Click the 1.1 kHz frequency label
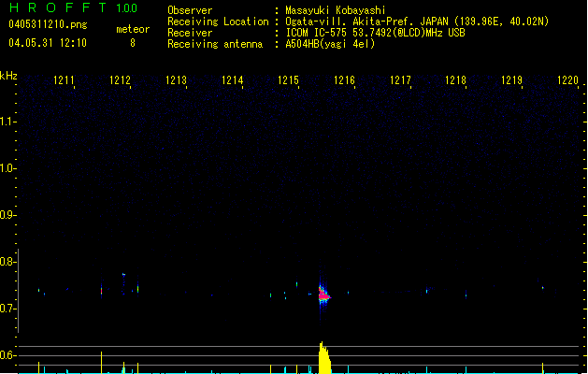The image size is (588, 374). [7, 122]
